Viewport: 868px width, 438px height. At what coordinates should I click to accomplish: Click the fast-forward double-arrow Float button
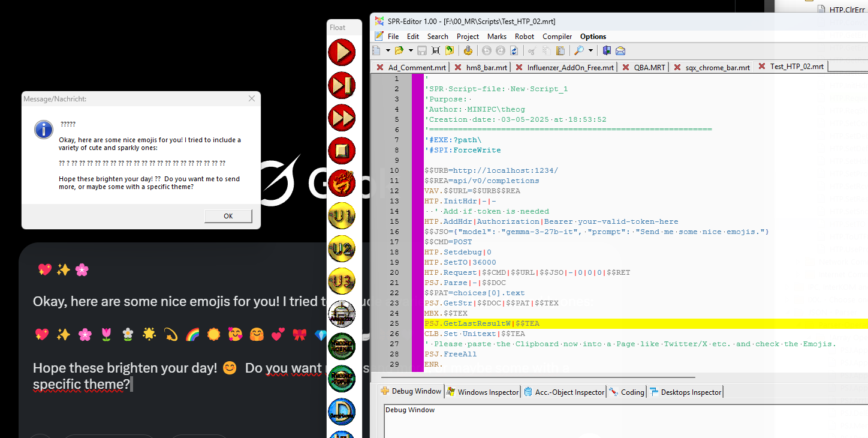coord(342,118)
